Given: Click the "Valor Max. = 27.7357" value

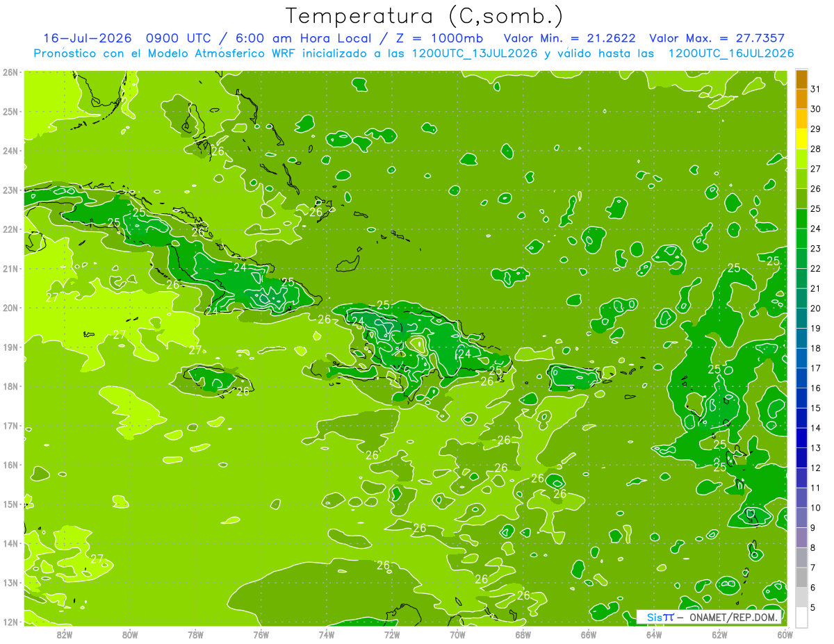Looking at the screenshot, I should click(x=717, y=38).
